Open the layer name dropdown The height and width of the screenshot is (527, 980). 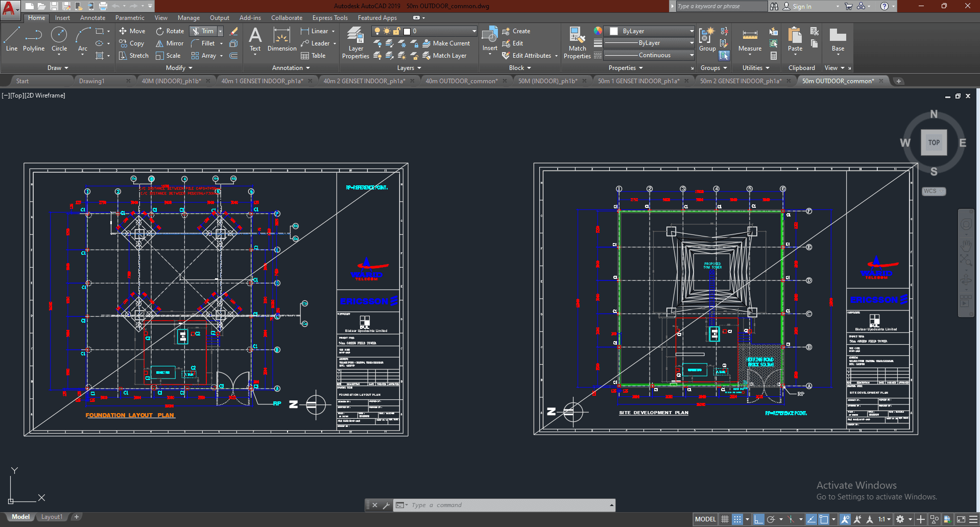[x=474, y=31]
